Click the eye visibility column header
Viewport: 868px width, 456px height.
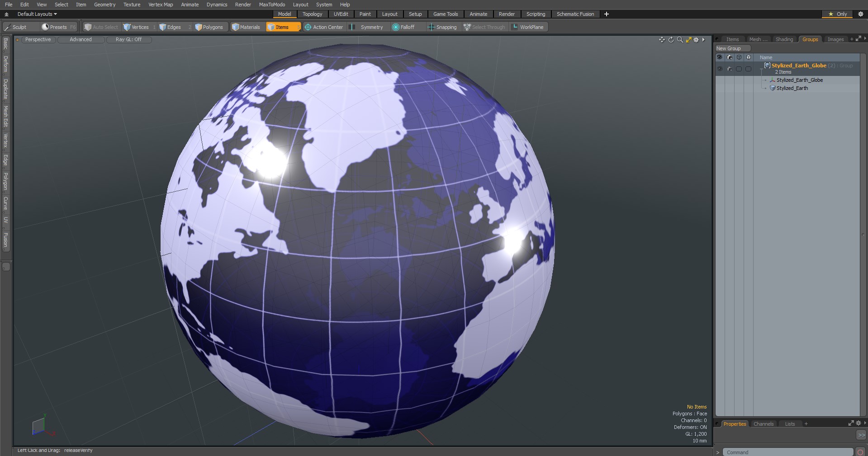pyautogui.click(x=720, y=57)
